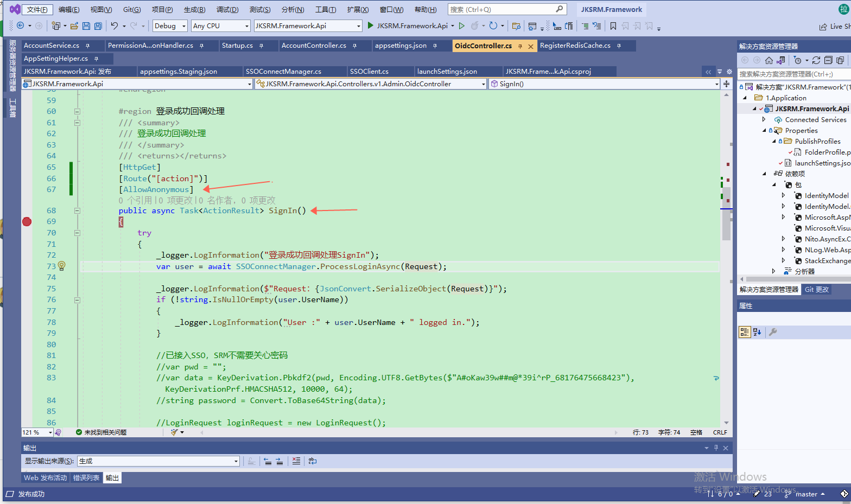Screen dimensions: 851x504
Task: Collapse the SignIn method fold at line 68
Action: (77, 210)
